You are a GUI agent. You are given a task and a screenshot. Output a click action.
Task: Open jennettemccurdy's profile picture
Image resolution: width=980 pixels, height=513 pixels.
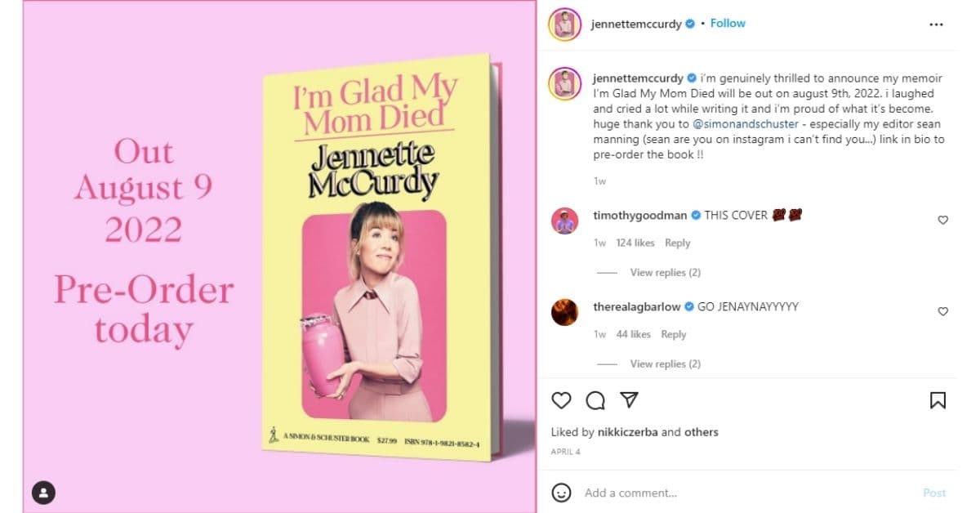tap(565, 23)
